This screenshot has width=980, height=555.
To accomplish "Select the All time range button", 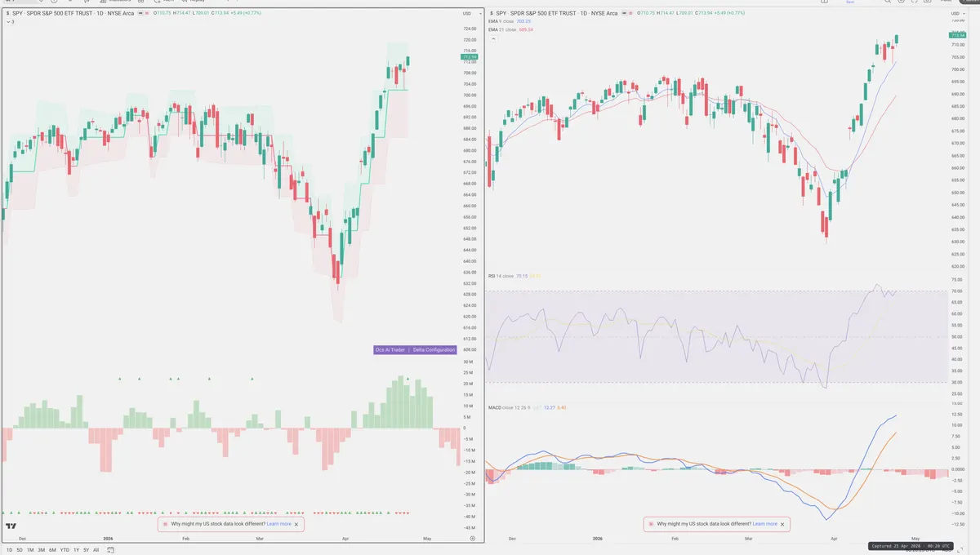I will tap(96, 550).
